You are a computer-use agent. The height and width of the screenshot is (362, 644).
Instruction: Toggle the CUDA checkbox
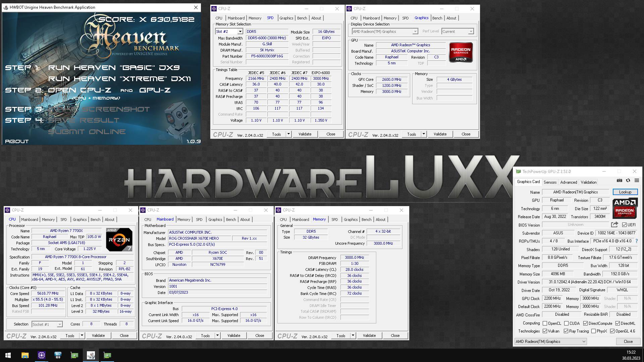[x=566, y=323]
